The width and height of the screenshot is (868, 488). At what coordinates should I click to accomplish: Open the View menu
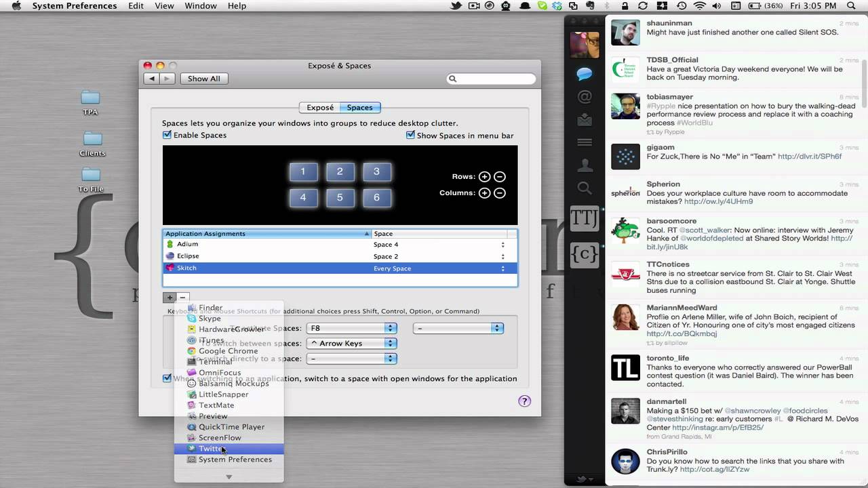pyautogui.click(x=164, y=6)
